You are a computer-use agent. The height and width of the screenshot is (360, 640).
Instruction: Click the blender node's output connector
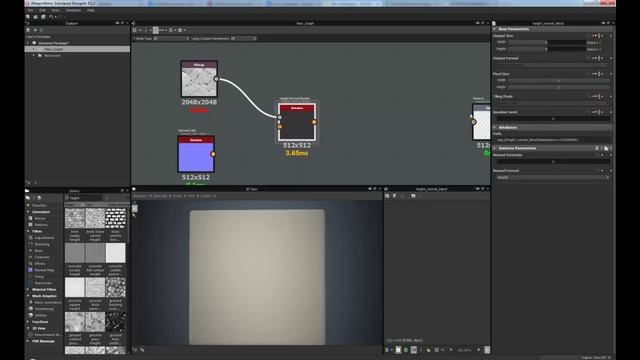click(x=314, y=122)
